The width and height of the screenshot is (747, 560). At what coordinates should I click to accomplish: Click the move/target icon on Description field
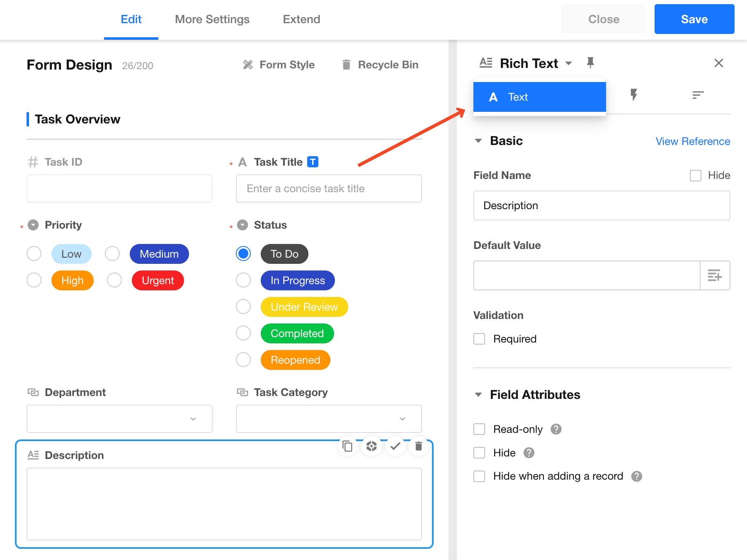coord(371,446)
